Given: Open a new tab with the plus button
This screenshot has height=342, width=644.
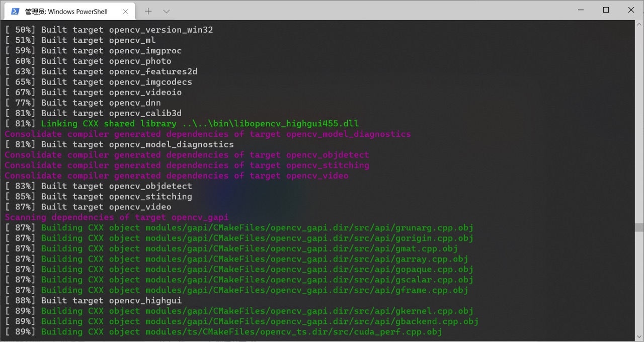Looking at the screenshot, I should (x=148, y=11).
